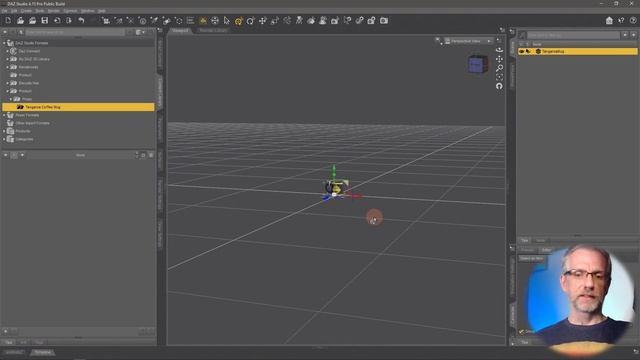Open the Create menu
The width and height of the screenshot is (640, 360).
click(x=26, y=11)
